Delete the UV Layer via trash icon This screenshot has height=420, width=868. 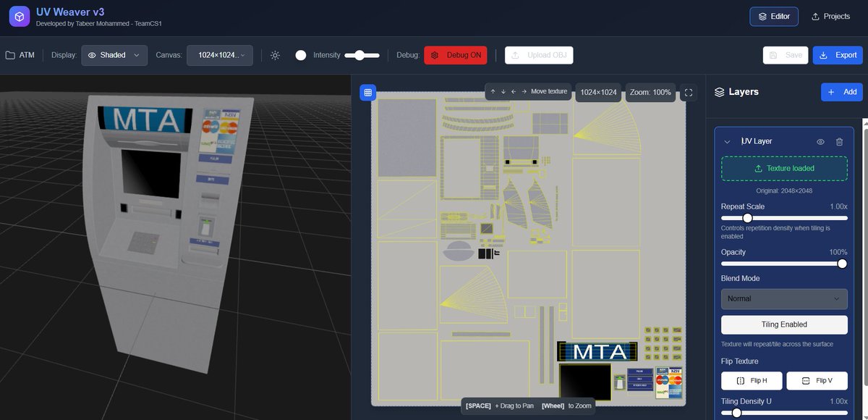839,141
